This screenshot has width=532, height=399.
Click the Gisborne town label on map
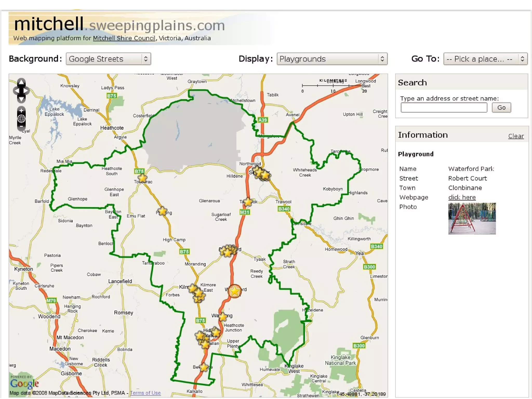(71, 374)
